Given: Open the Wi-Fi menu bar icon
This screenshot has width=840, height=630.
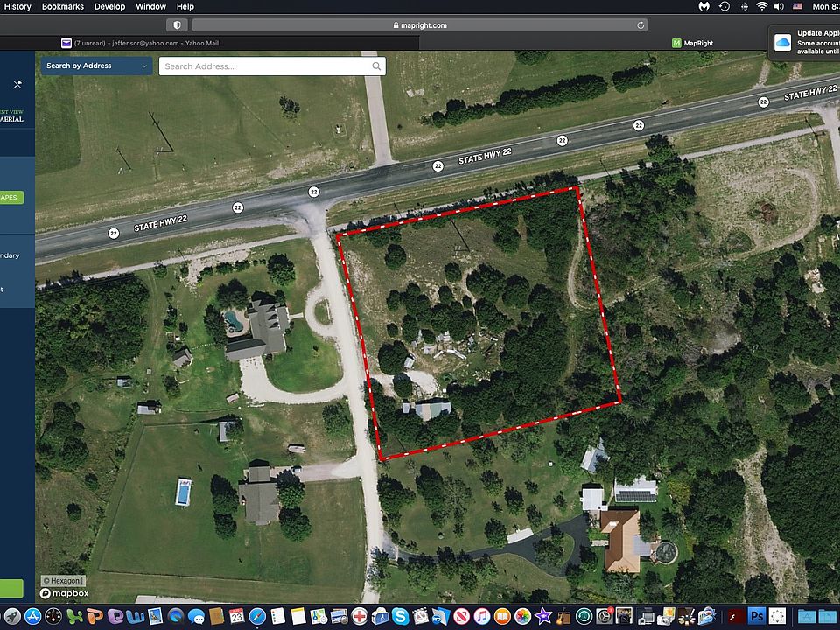Looking at the screenshot, I should (762, 6).
